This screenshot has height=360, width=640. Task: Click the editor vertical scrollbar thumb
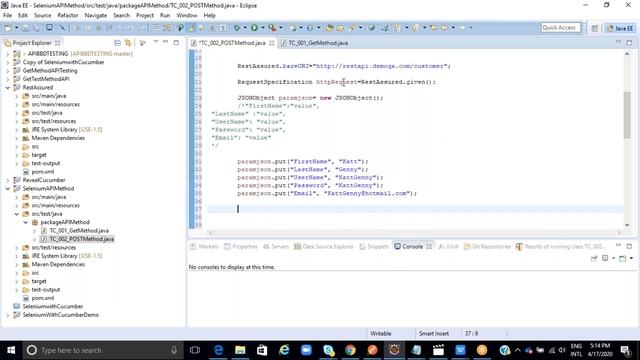tap(627, 115)
